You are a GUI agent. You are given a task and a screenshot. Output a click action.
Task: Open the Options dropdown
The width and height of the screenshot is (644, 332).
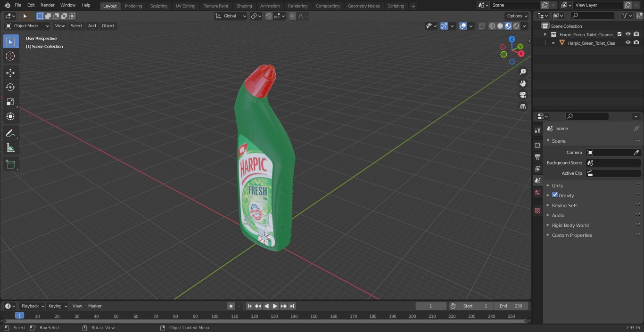pyautogui.click(x=517, y=16)
